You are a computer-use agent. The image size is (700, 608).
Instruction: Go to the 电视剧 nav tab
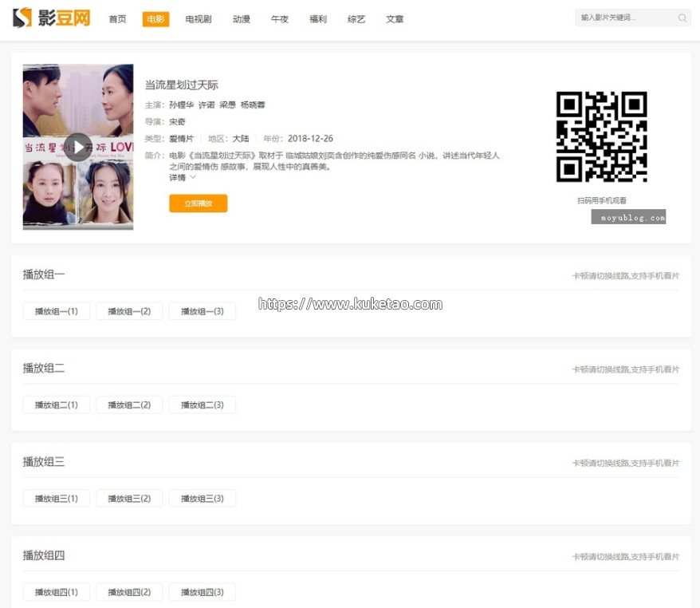199,19
